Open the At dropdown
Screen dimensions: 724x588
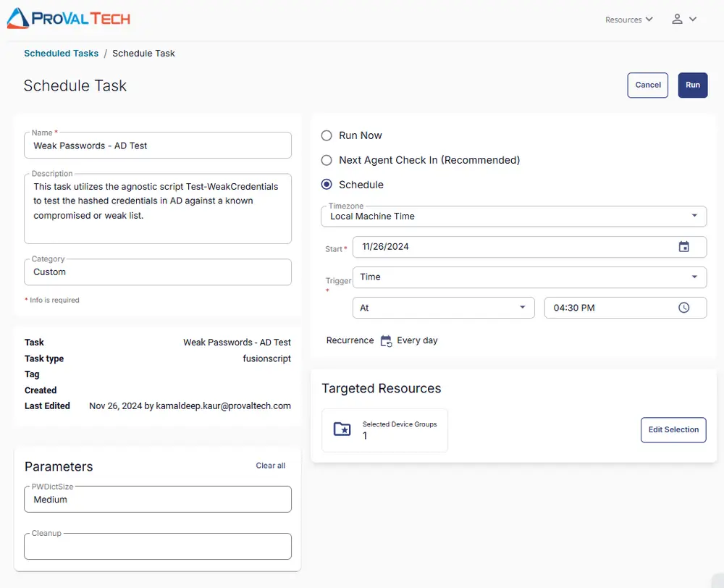[443, 308]
